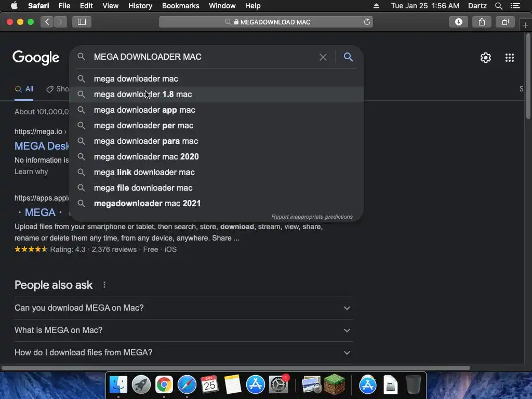Launch Google Chrome from the dock

coord(164,385)
